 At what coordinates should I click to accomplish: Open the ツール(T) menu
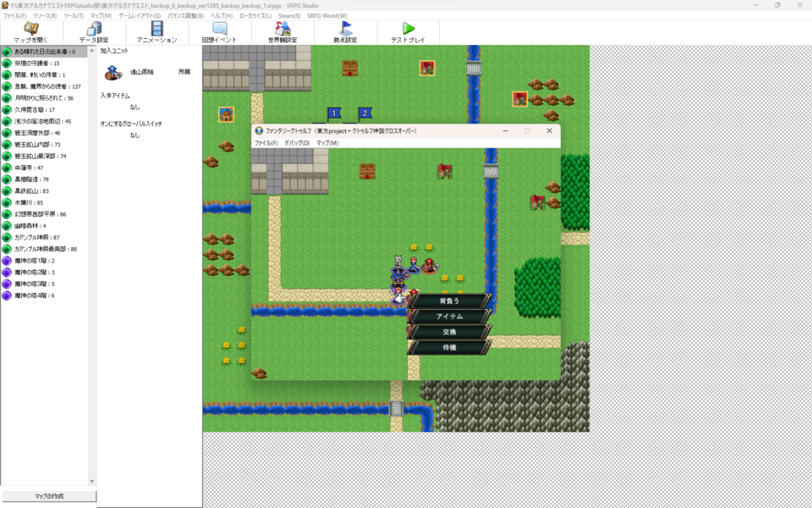74,16
